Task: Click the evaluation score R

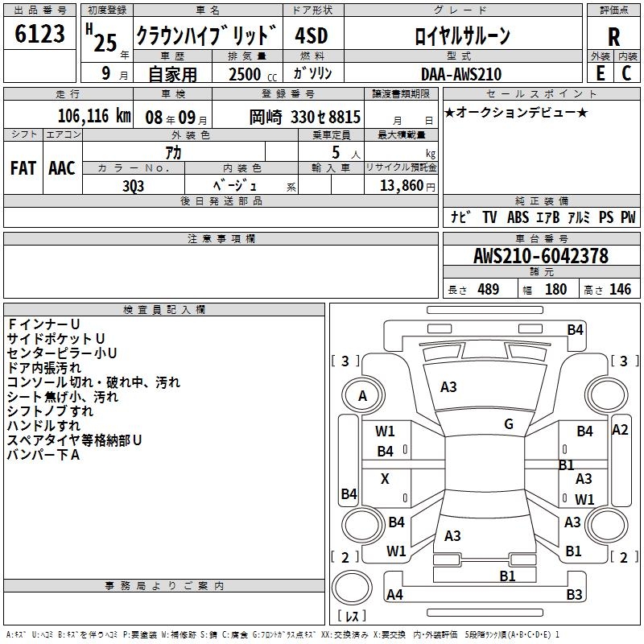Action: [x=614, y=36]
